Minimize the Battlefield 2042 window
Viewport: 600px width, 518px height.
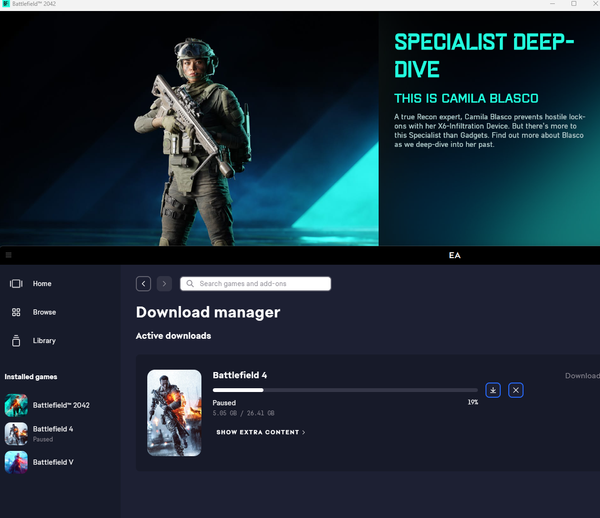552,4
